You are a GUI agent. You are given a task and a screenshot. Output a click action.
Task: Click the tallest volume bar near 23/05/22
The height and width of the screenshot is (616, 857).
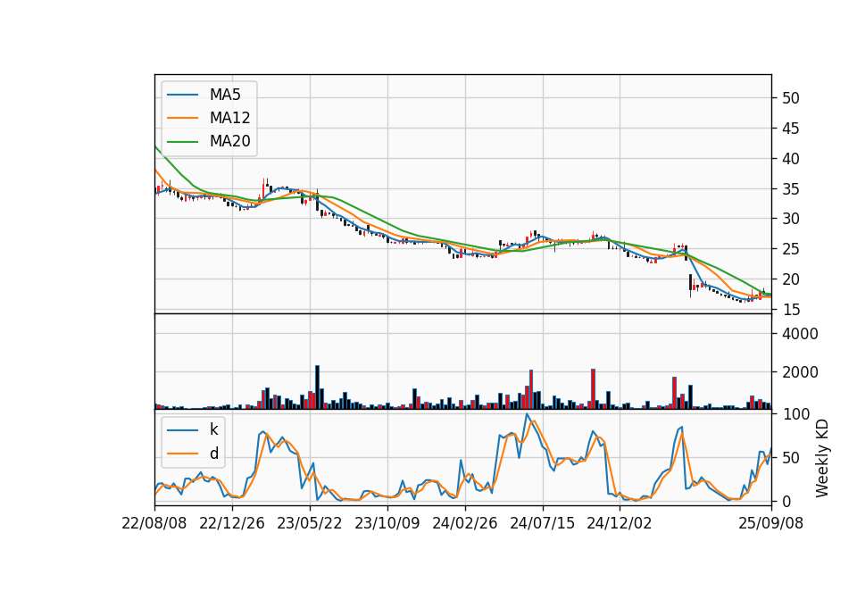tap(317, 387)
